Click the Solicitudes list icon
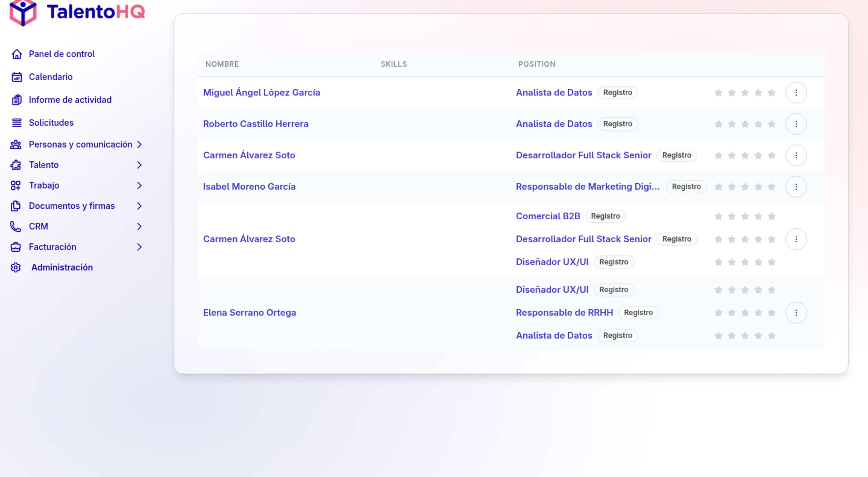The width and height of the screenshot is (868, 477). tap(17, 123)
